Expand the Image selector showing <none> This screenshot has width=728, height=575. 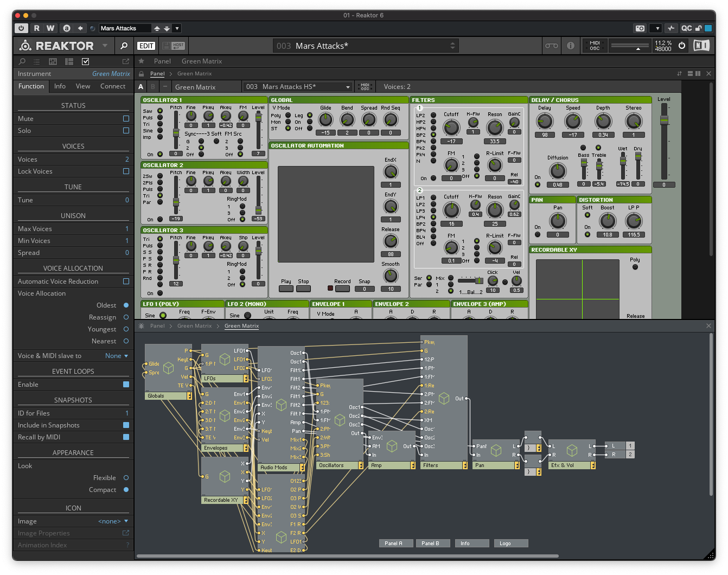[x=113, y=521]
